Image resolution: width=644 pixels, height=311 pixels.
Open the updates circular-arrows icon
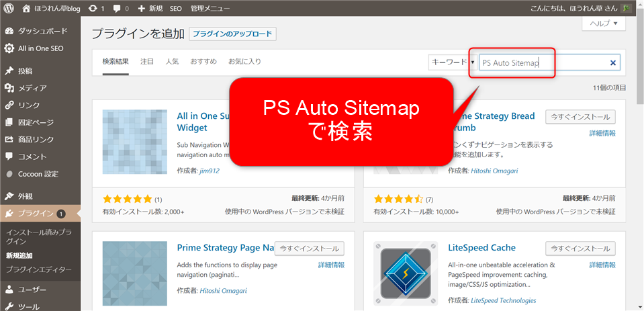(x=93, y=8)
